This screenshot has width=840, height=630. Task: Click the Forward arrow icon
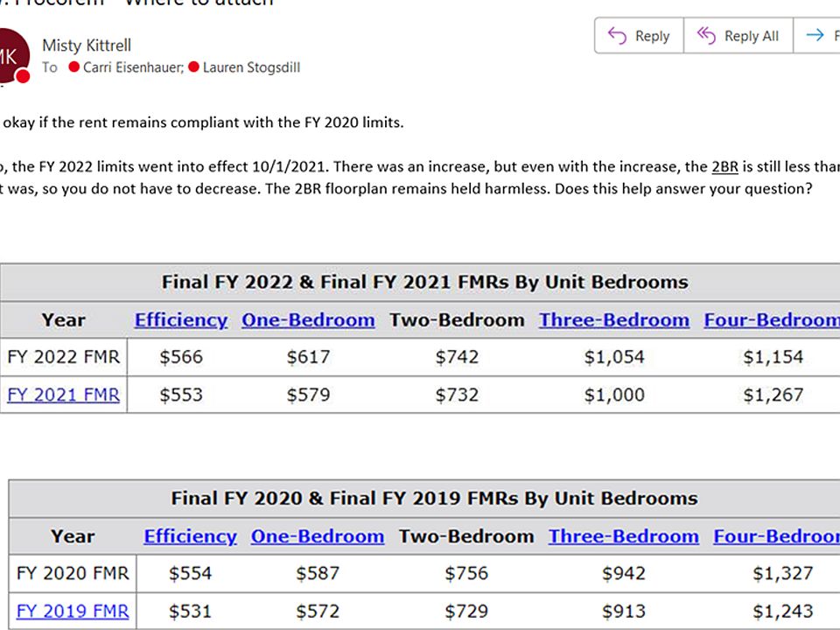(815, 35)
